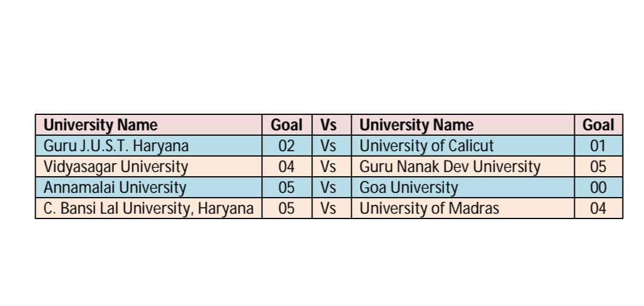This screenshot has height=306, width=644.
Task: Click the Vs column header
Action: pos(332,124)
